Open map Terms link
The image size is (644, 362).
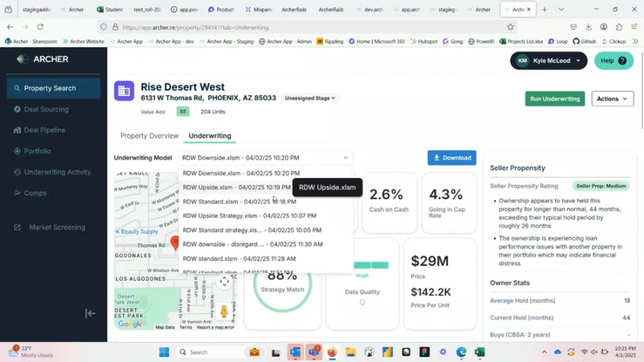tap(186, 327)
